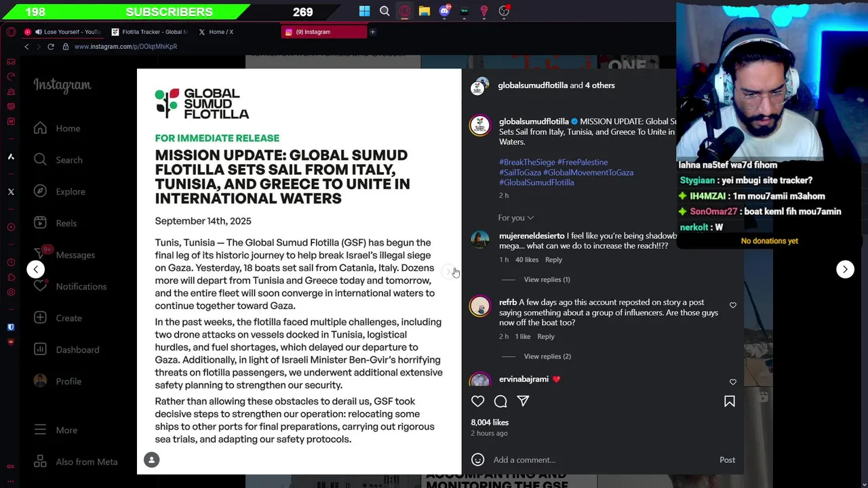Open the Explore compass icon
Image resolution: width=868 pixels, height=488 pixels.
(x=40, y=191)
